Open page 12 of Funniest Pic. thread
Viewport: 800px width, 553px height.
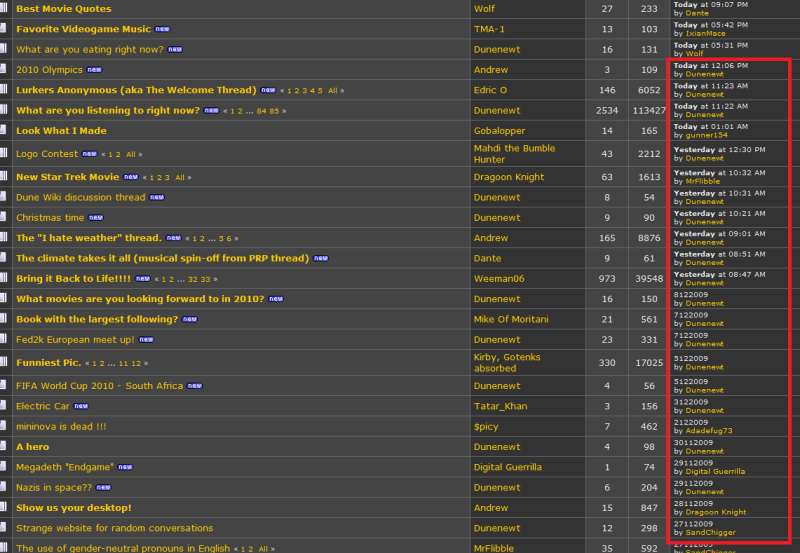[x=136, y=363]
